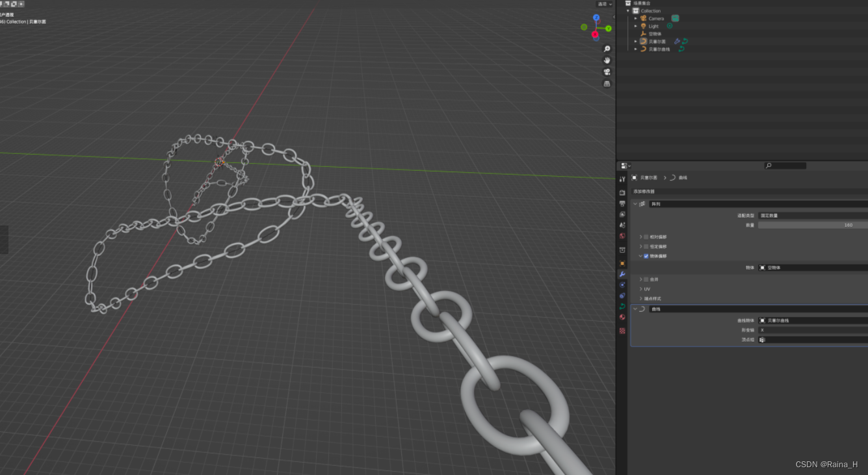Expand the 端点样式 subpanel
Image resolution: width=868 pixels, height=475 pixels.
640,298
